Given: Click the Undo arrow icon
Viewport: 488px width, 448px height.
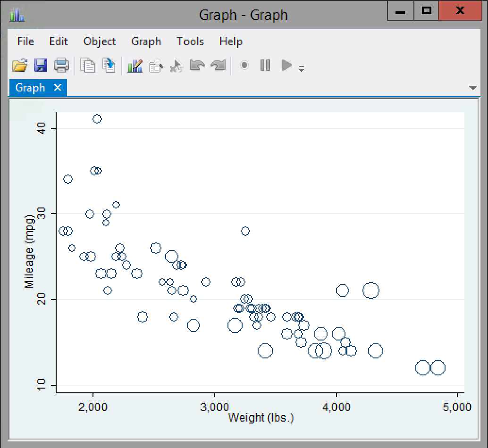Looking at the screenshot, I should pos(197,65).
